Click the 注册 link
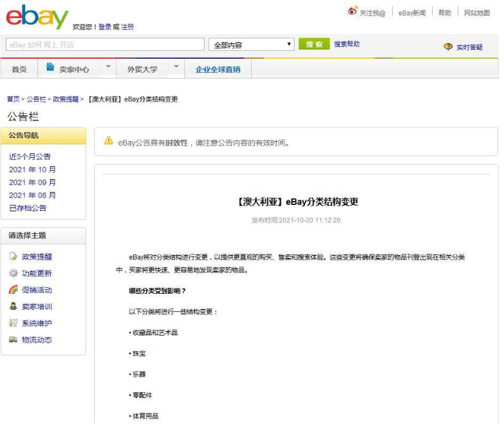This screenshot has width=504, height=440. 127,26
